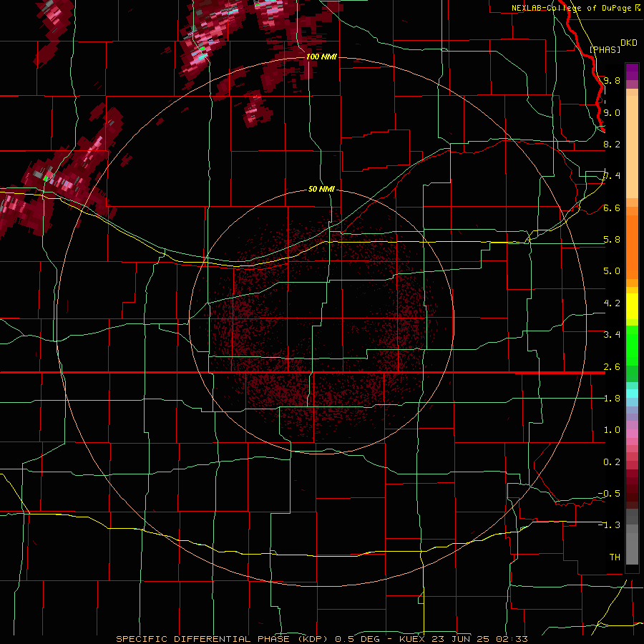Click the 2.6 scale value
The height and width of the screenshot is (644, 644).
(x=612, y=367)
